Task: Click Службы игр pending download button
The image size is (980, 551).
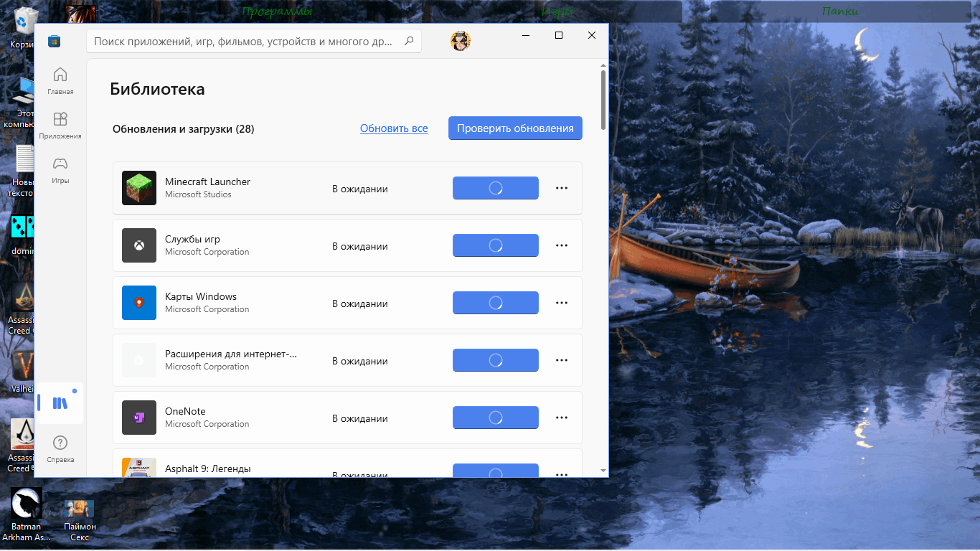Action: pyautogui.click(x=496, y=245)
